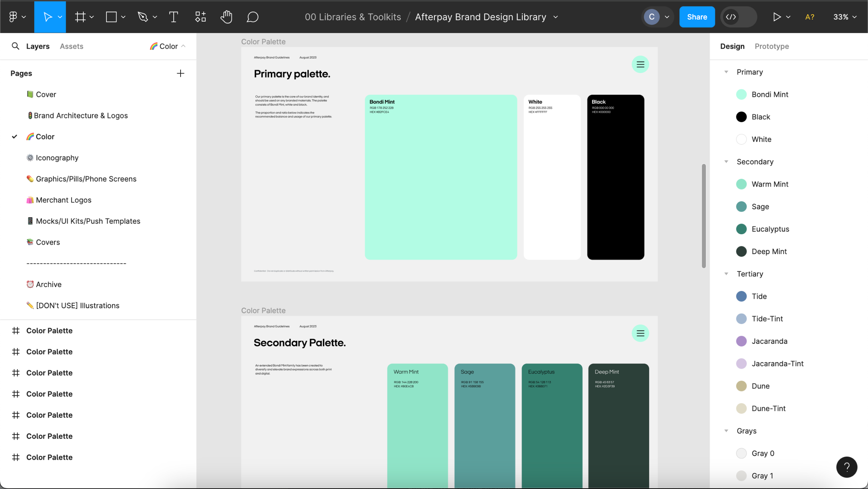Select the Pen tool
Screen dimensions: 868x489
pyautogui.click(x=143, y=17)
